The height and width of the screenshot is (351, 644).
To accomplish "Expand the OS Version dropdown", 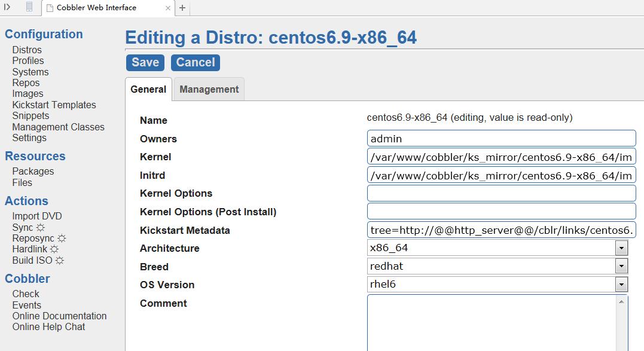I will (x=621, y=285).
